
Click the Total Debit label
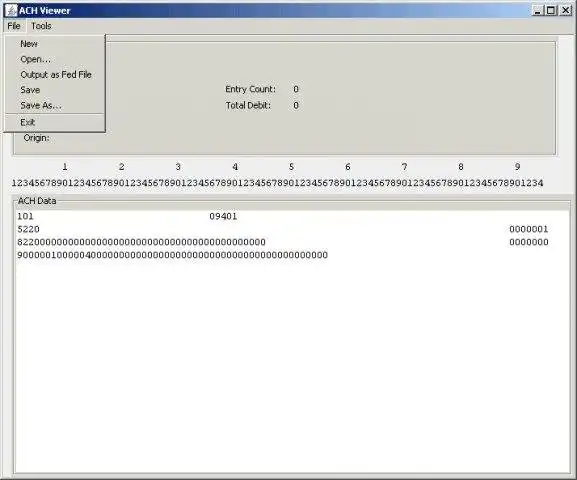[x=248, y=106]
